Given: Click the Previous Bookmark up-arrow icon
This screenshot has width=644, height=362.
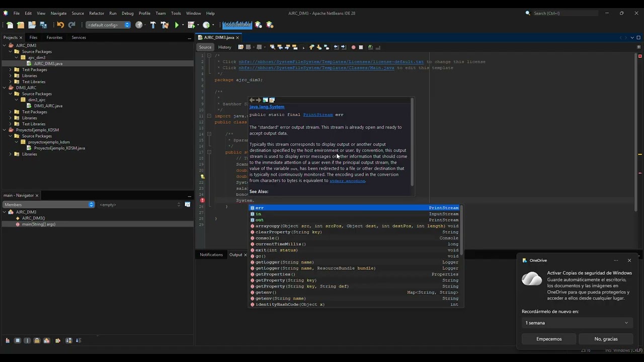Looking at the screenshot, I should [311, 47].
